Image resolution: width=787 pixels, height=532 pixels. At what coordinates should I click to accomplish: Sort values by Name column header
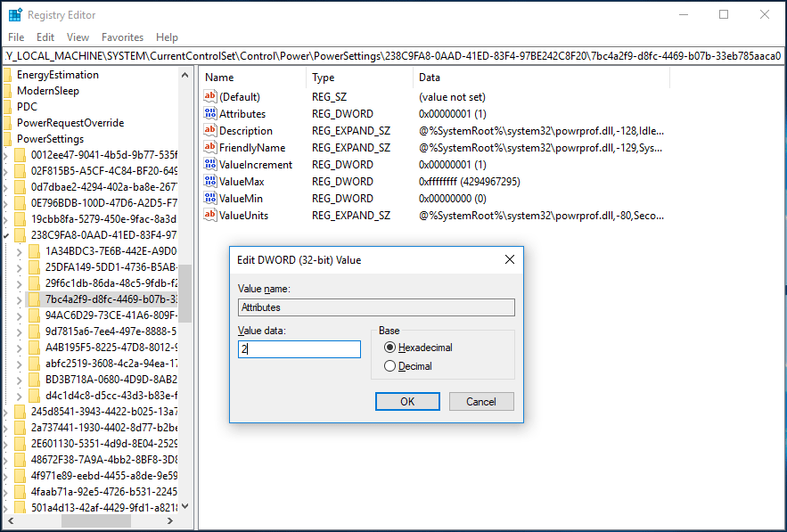pyautogui.click(x=253, y=78)
